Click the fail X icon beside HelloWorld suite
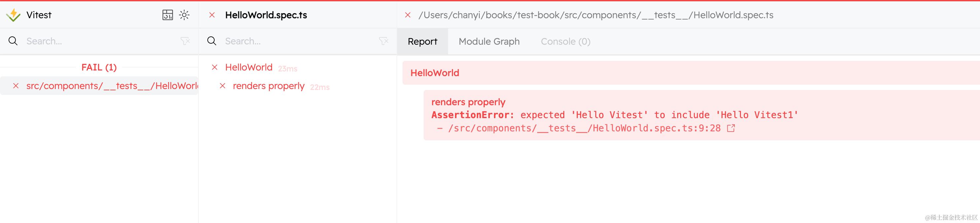Image resolution: width=980 pixels, height=223 pixels. 215,67
